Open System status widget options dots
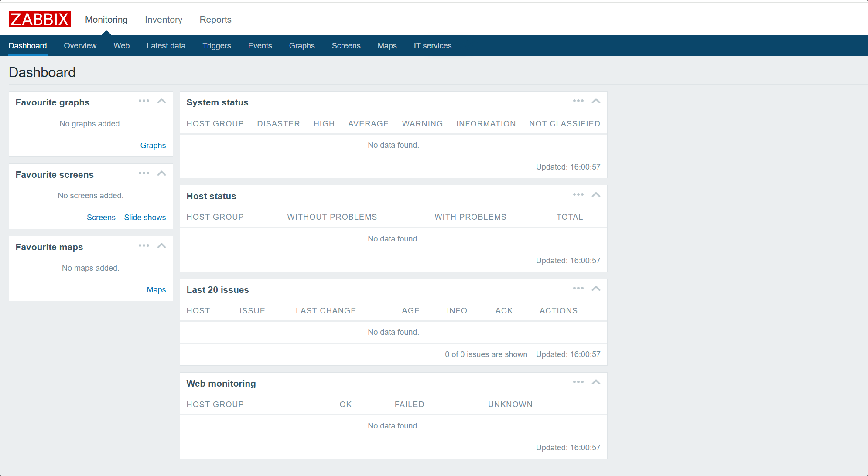 coord(578,101)
